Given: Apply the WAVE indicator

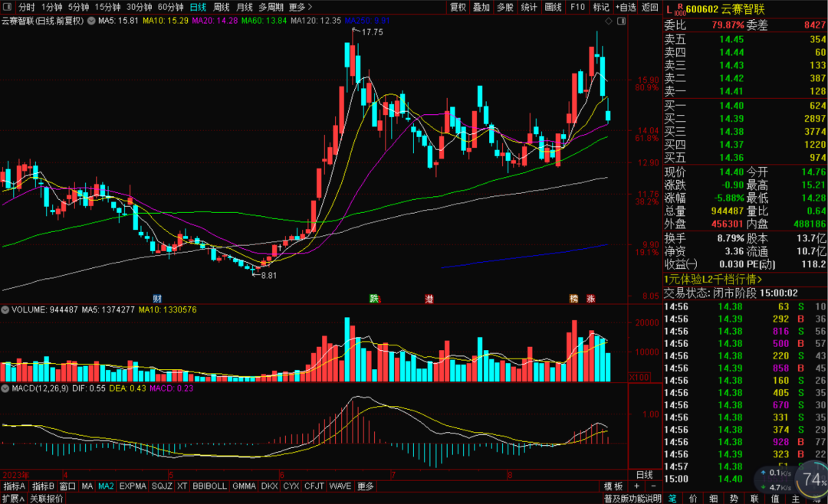Looking at the screenshot, I should tap(340, 486).
